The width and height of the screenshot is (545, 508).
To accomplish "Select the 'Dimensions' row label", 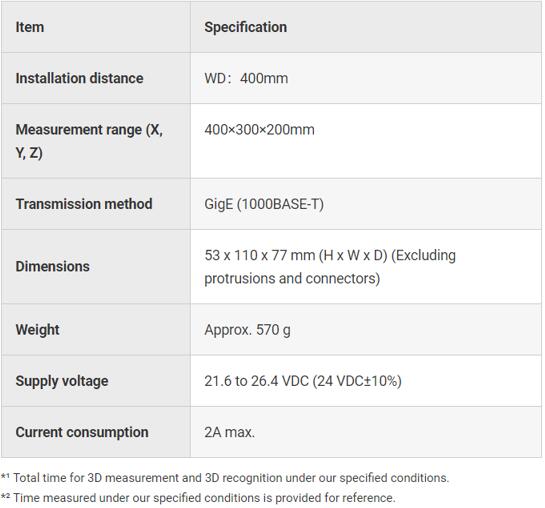I will tap(52, 267).
